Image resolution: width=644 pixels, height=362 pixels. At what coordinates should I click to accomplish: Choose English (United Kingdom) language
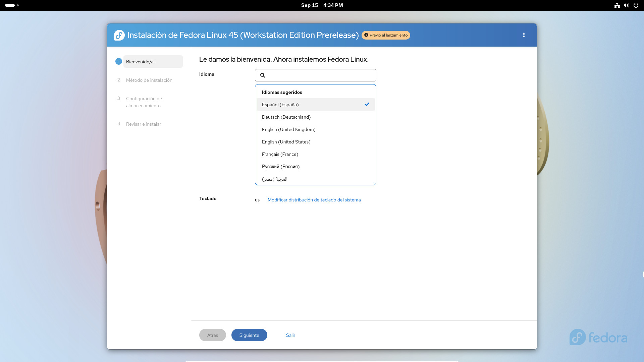[x=316, y=129]
